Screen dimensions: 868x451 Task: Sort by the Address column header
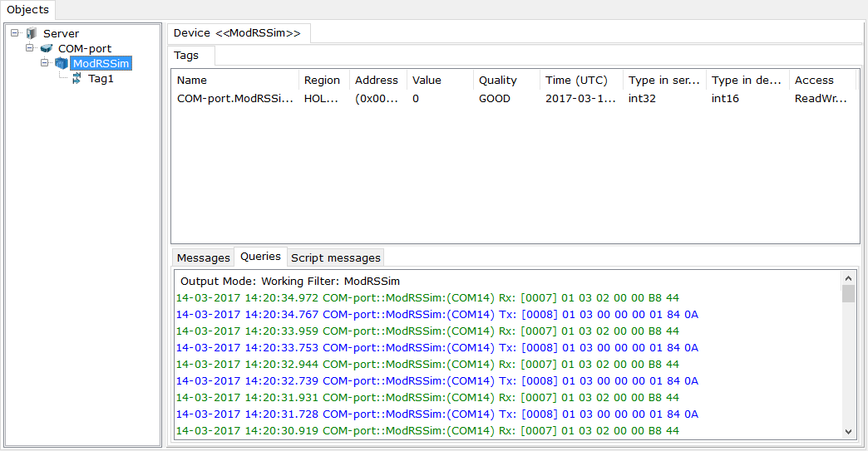tap(377, 80)
